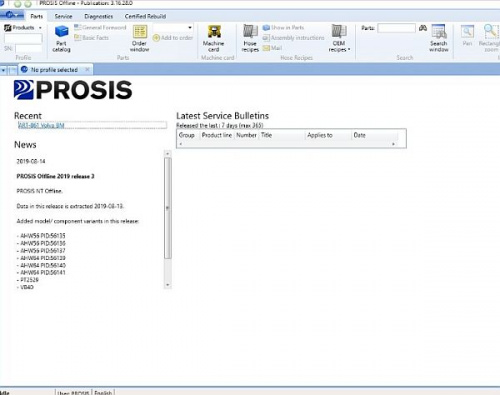The width and height of the screenshot is (500, 395).
Task: Select the Rectangle zoom tool
Action: (490, 39)
